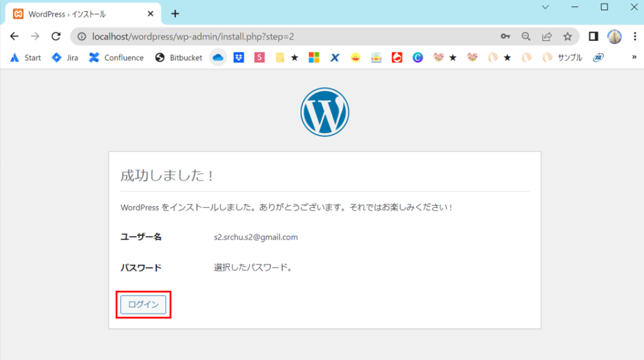Open the Bitbucket bookmark
644x360 pixels.
point(179,58)
